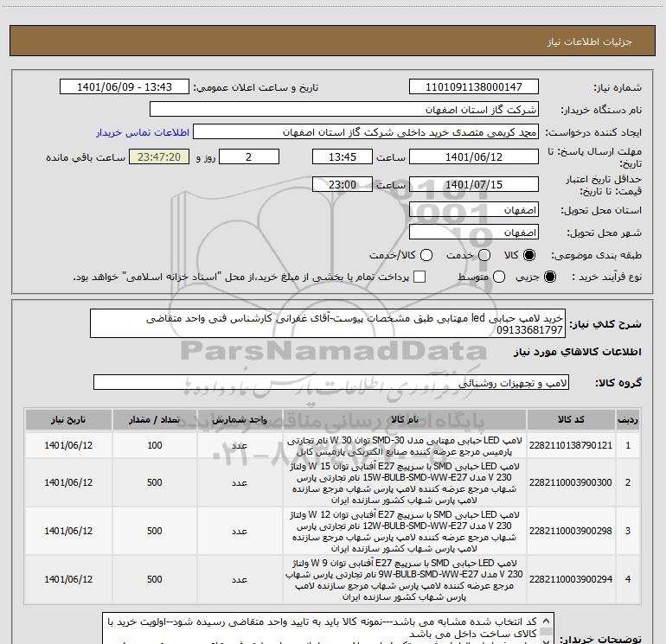Select the جزیی purchase type radio
This screenshot has width=666, height=644.
tap(549, 277)
